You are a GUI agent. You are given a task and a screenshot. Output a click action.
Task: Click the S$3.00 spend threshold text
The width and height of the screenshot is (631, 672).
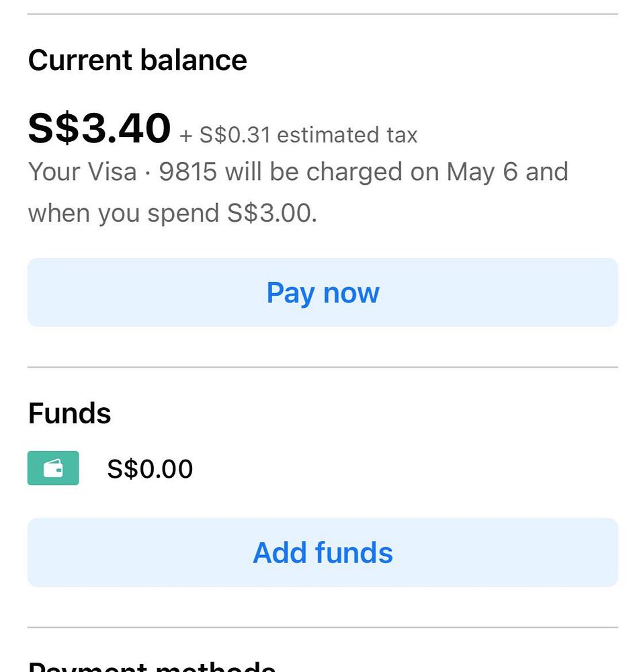coord(271,214)
